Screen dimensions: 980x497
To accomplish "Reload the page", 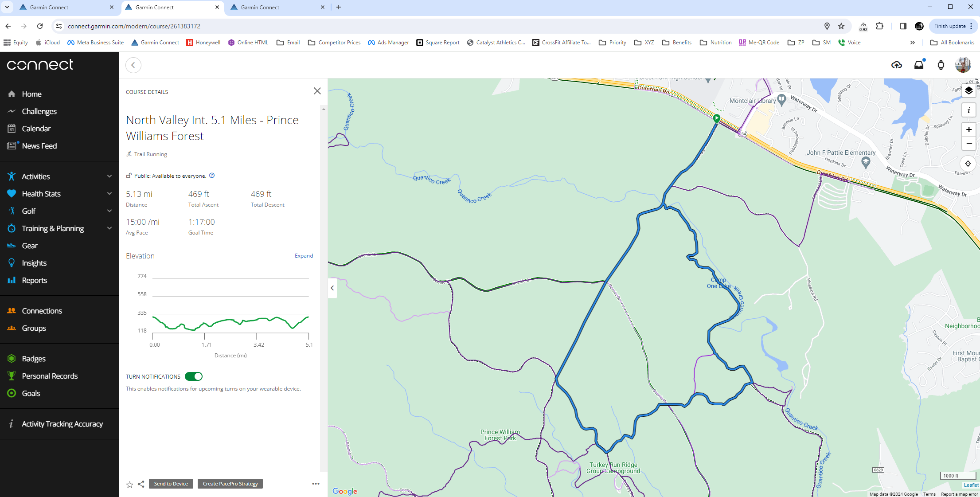I will tap(40, 26).
